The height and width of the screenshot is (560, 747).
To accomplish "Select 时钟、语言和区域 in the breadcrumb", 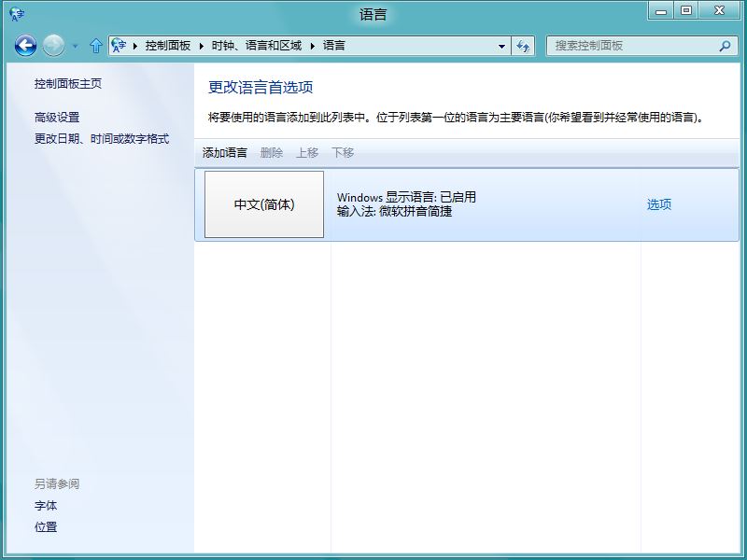I will click(x=256, y=46).
